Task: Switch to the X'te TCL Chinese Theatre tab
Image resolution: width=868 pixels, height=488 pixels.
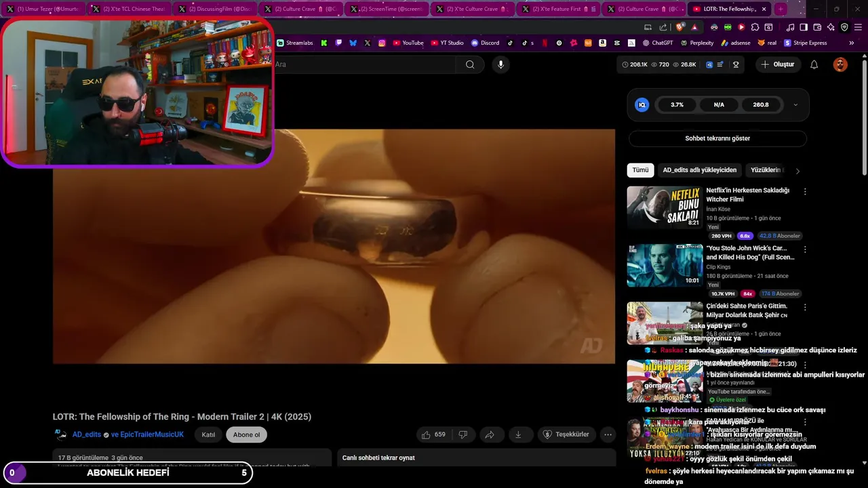Action: click(x=129, y=9)
